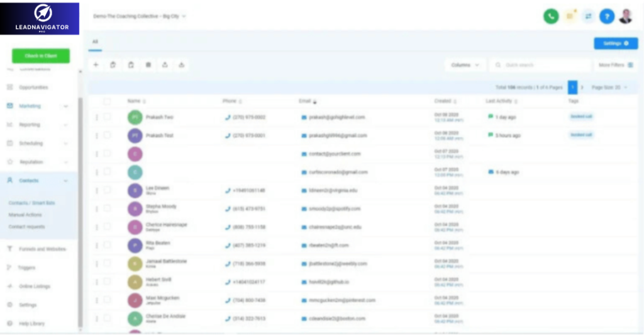The image size is (644, 335).
Task: Click the phone icon next to Prakash Two
Action: point(228,117)
